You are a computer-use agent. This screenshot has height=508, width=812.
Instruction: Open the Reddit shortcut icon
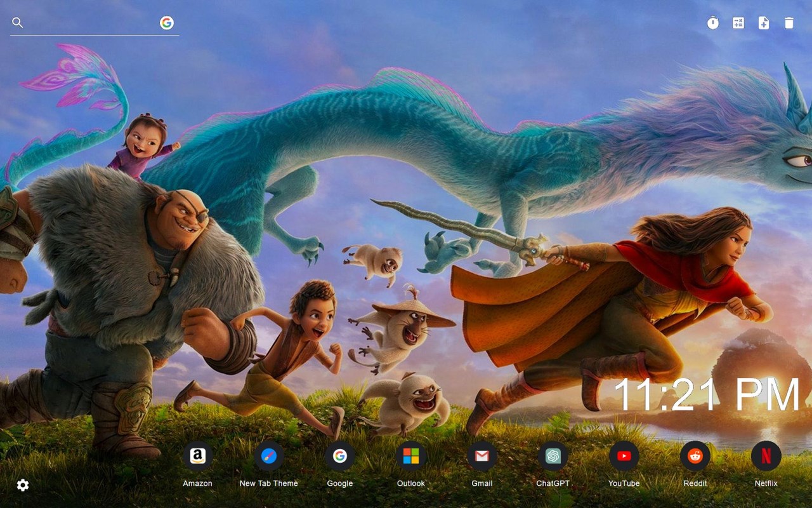tap(695, 456)
